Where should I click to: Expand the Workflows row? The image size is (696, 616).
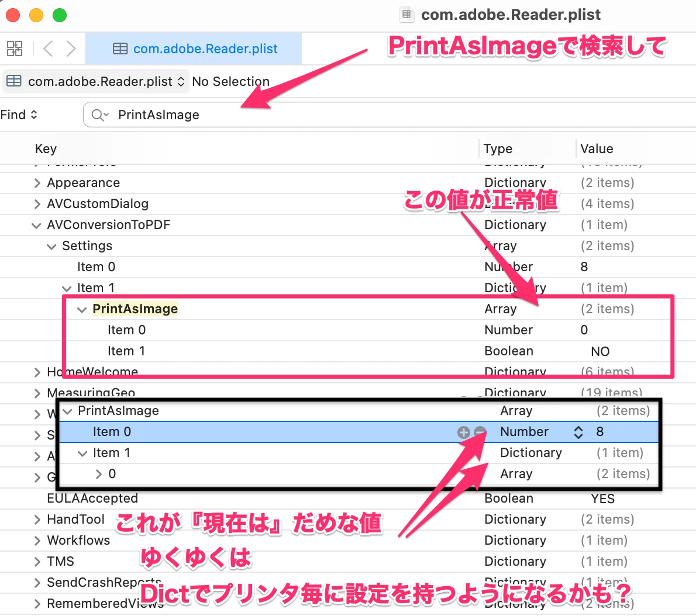[37, 541]
